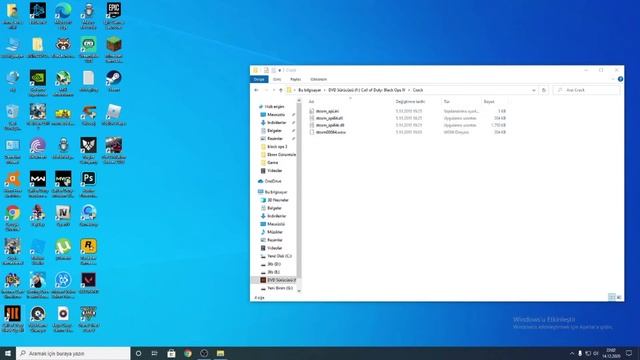Open the Recycle Bin desktop icon
The image size is (640, 360).
(12, 117)
